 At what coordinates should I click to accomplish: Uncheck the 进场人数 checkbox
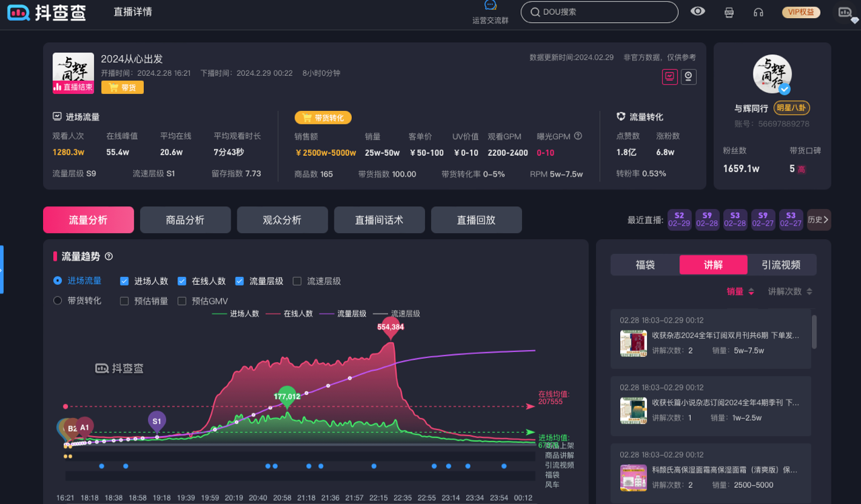(x=124, y=281)
